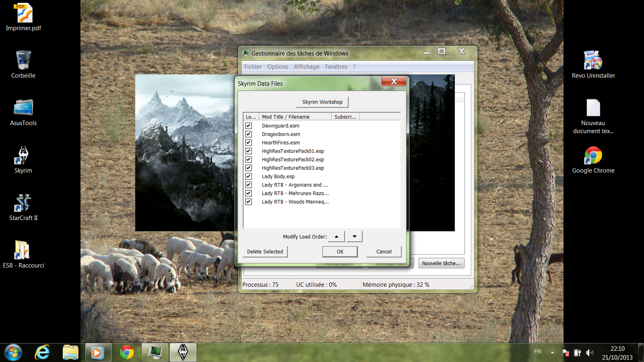Open the Affichage menu in Task Manager

[x=307, y=67]
